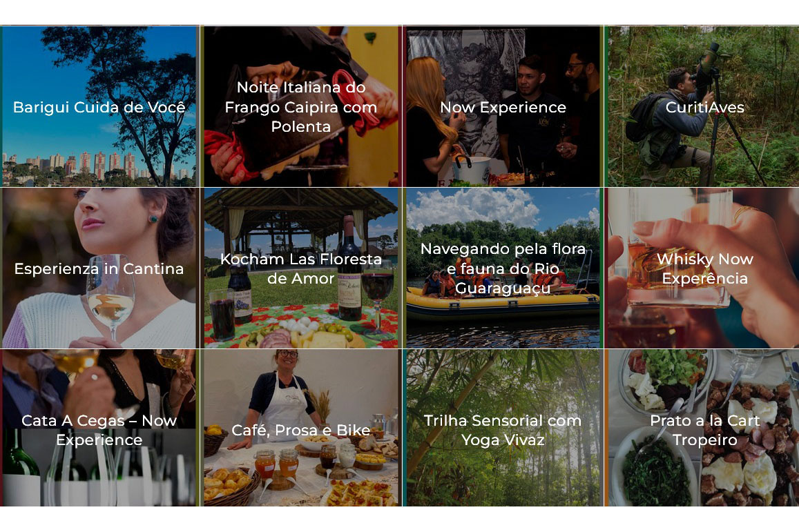The image size is (799, 532).
Task: Click the 'Barigui Cuida de Você' title text
Action: (99, 108)
